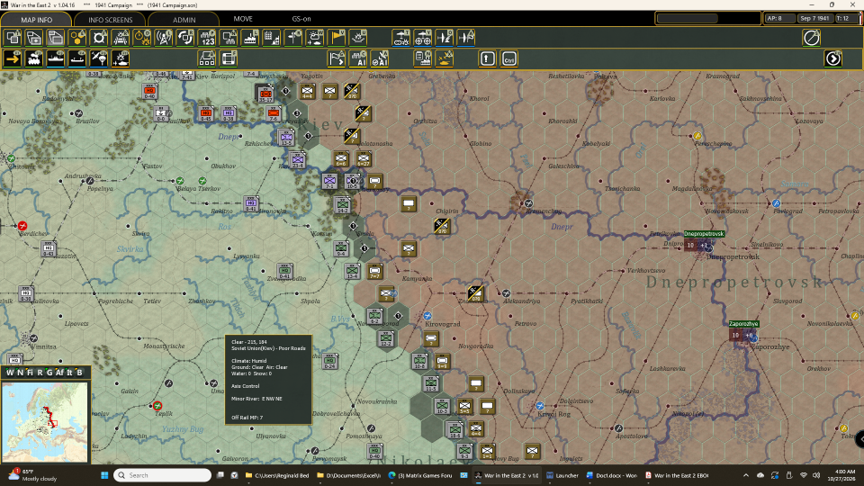The width and height of the screenshot is (864, 486).
Task: Click the yellow tank with explosion icon
Action: click(x=444, y=58)
